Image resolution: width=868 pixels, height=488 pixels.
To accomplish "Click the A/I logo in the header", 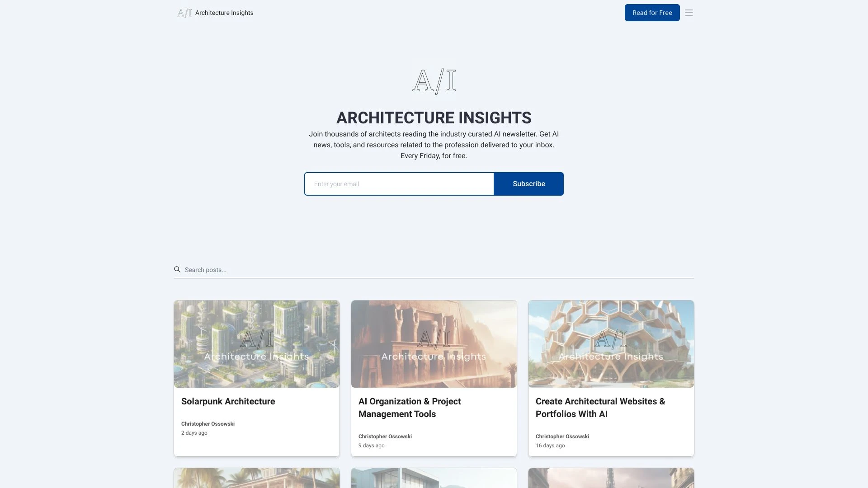I will click(184, 13).
